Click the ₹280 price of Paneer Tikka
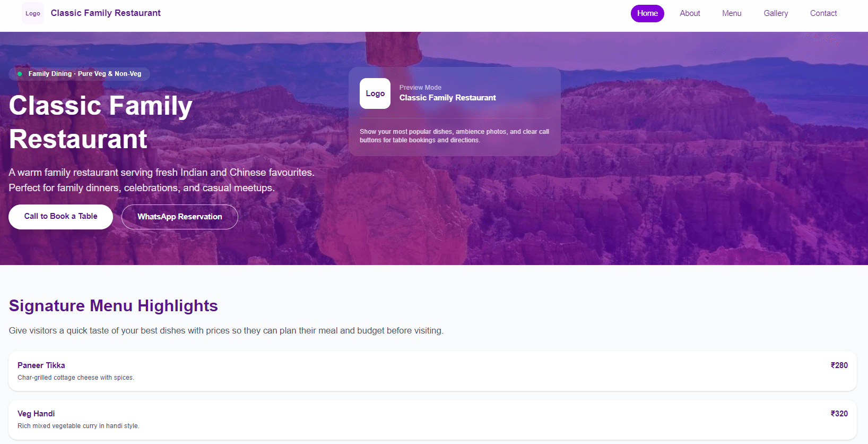This screenshot has height=444, width=868. pos(839,365)
